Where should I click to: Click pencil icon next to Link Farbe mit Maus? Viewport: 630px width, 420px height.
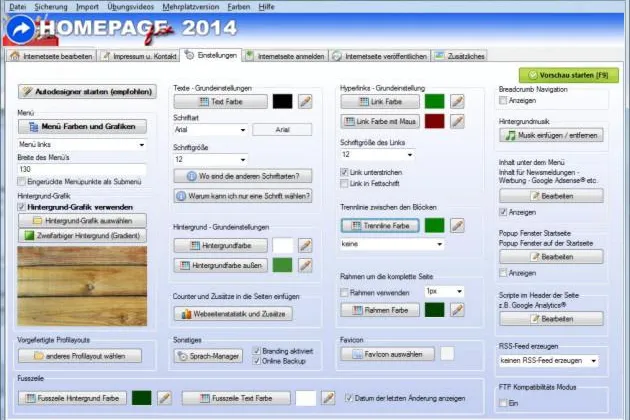pyautogui.click(x=457, y=121)
